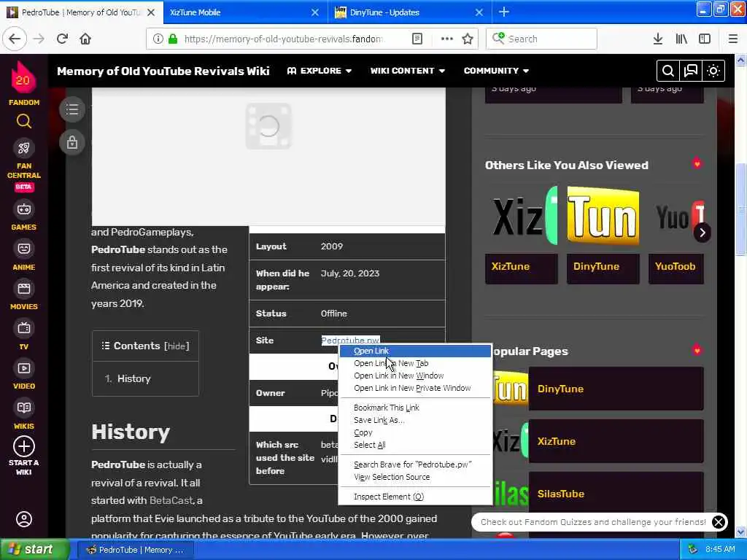Viewport: 747px width, 560px height.
Task: Choose Save Link As...
Action: (x=415, y=420)
